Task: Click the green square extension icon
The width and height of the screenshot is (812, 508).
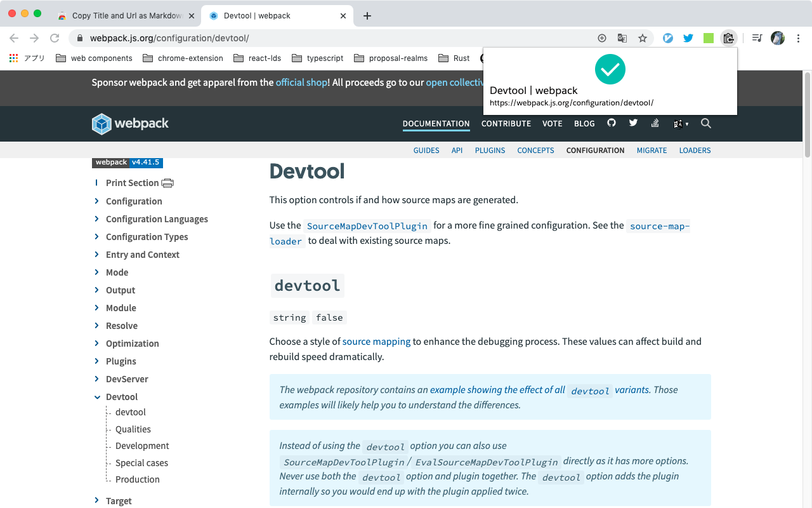Action: click(x=709, y=38)
